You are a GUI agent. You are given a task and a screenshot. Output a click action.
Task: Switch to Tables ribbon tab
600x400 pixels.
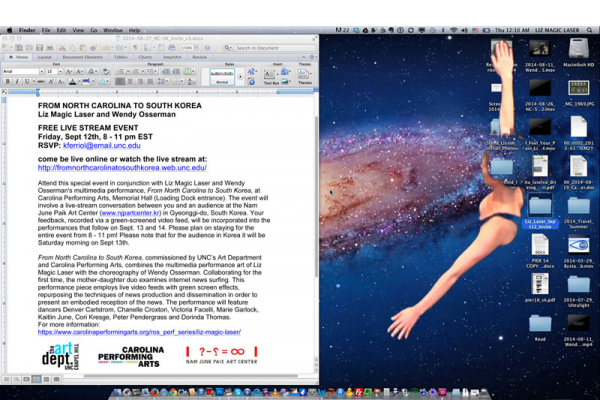pos(121,57)
